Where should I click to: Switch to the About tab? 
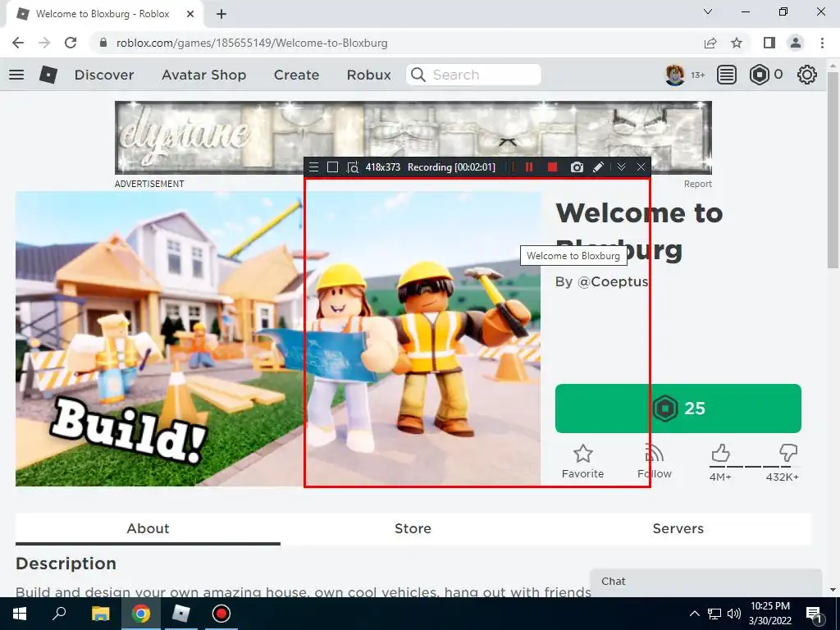click(x=148, y=529)
